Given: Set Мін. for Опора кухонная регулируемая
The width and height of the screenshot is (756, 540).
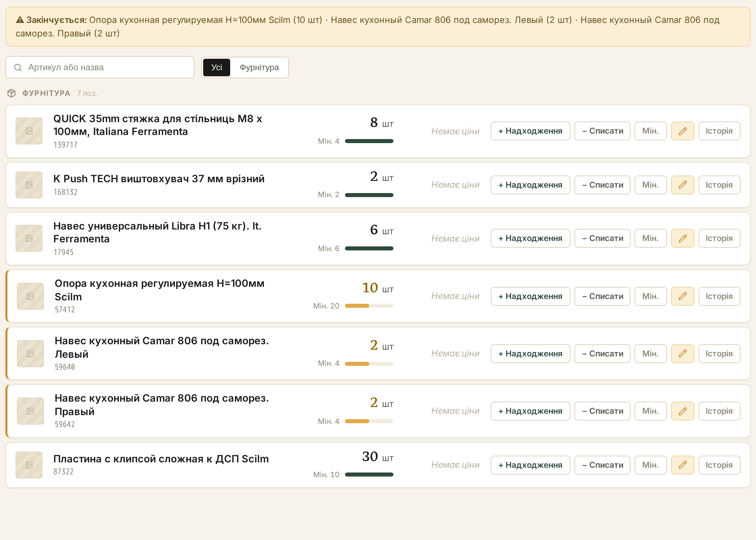Looking at the screenshot, I should point(650,296).
